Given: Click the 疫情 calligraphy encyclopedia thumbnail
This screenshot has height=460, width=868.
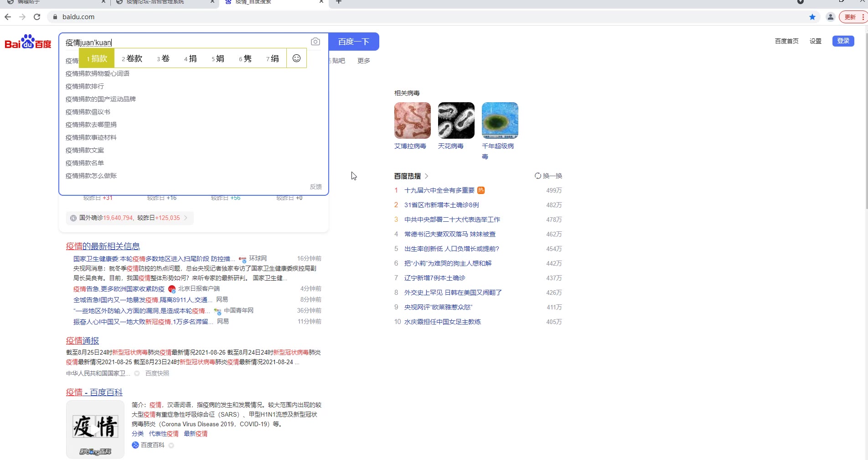Looking at the screenshot, I should pos(95,429).
